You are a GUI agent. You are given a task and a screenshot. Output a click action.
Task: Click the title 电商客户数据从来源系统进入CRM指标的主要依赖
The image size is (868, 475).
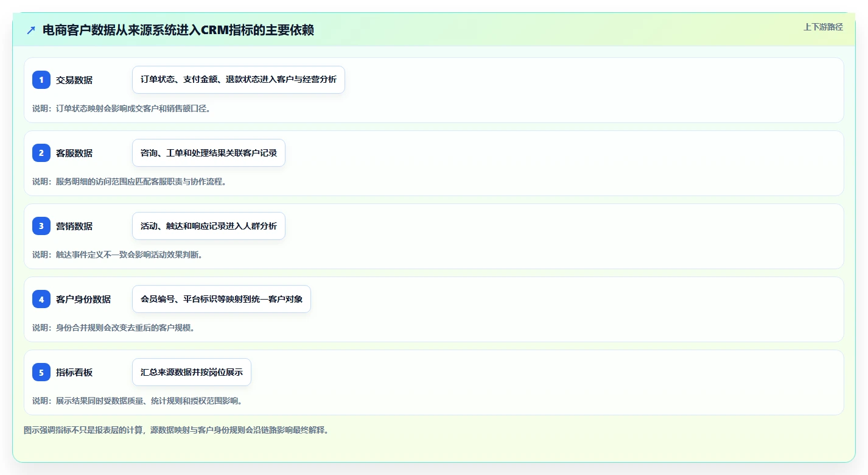pyautogui.click(x=178, y=30)
